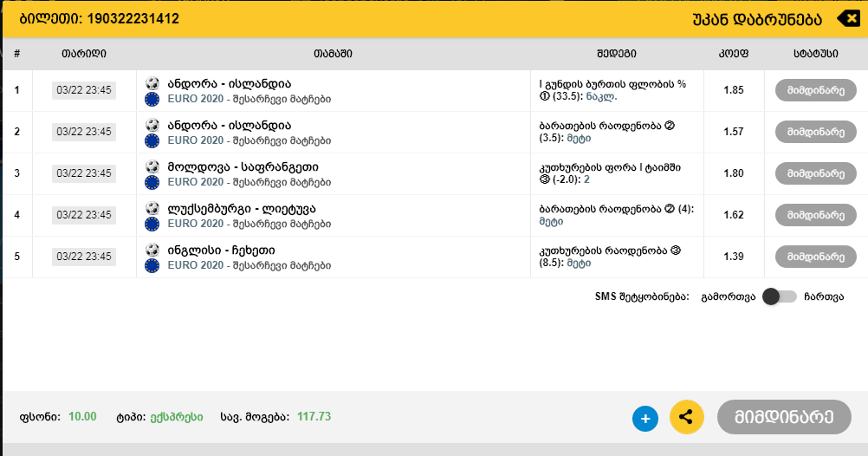Click stake amount 10.00
The image size is (868, 456).
[x=82, y=417]
